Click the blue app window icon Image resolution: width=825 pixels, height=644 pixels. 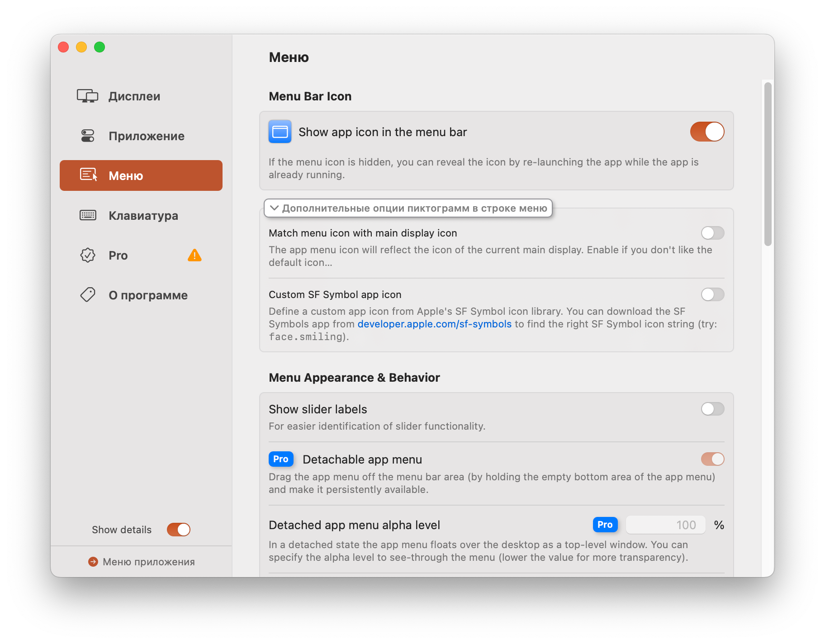(280, 132)
